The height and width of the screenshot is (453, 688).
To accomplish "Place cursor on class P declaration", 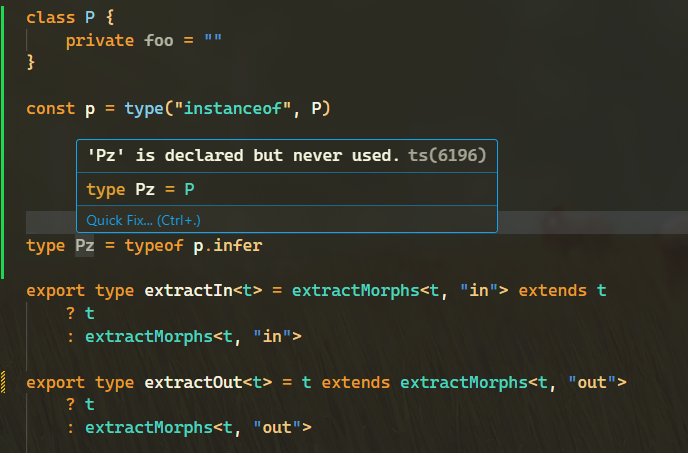I will coord(70,17).
